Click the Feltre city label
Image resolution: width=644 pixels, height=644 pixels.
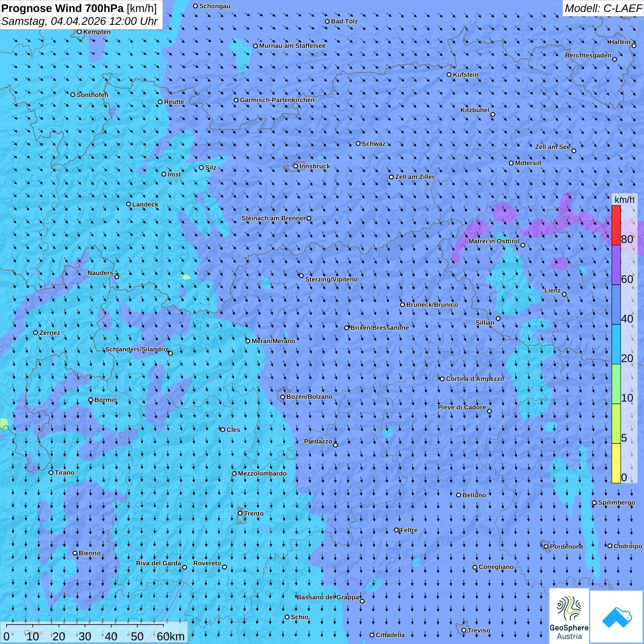tap(409, 530)
